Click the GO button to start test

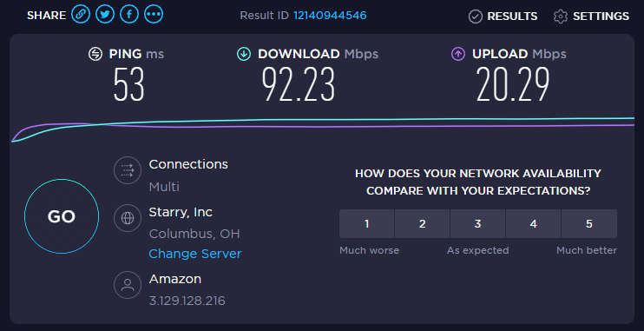click(x=62, y=216)
